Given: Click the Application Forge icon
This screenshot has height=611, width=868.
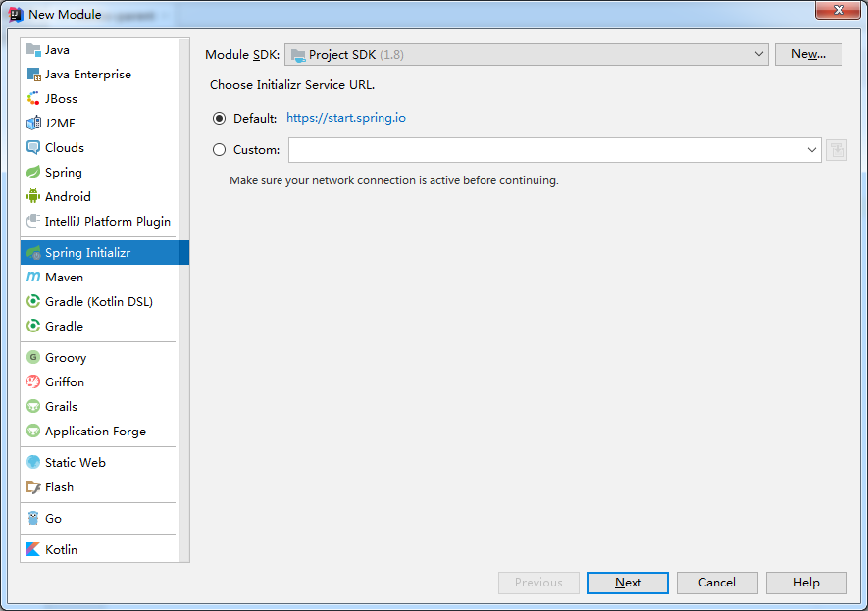Looking at the screenshot, I should (33, 431).
